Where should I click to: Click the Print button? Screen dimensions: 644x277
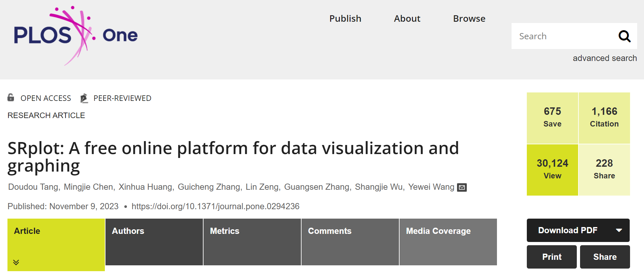point(552,257)
